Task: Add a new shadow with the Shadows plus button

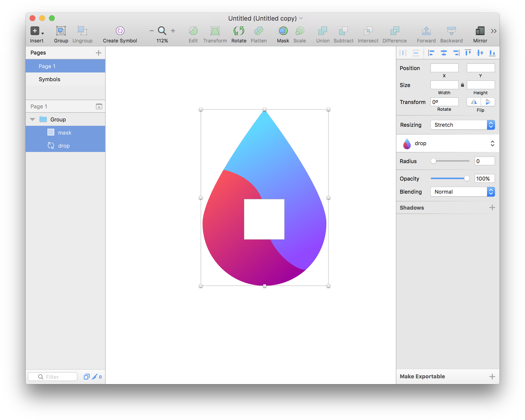Action: pyautogui.click(x=492, y=207)
